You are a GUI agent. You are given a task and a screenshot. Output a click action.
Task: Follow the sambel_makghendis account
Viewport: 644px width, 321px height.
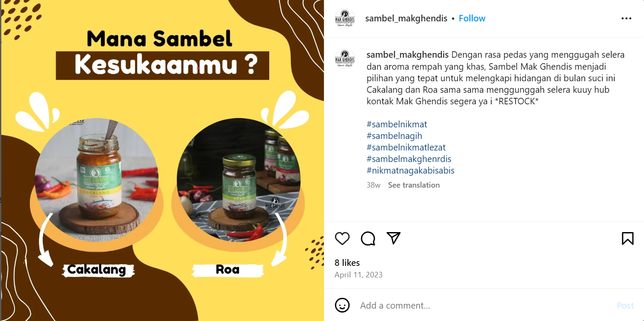pyautogui.click(x=472, y=18)
